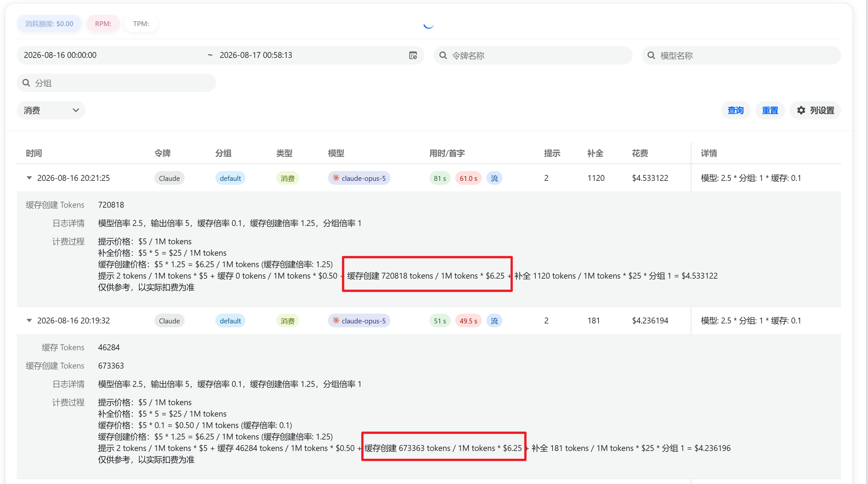
Task: Click the 花费 column header
Action: point(640,153)
